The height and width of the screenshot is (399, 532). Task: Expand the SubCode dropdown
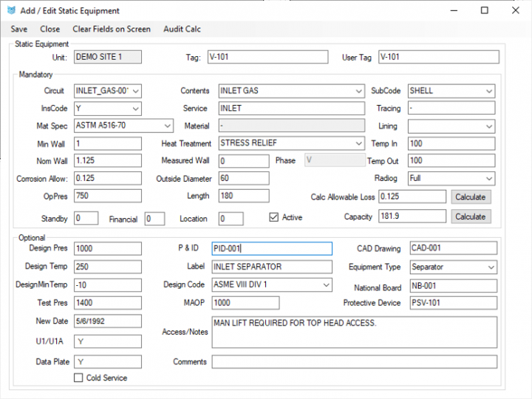[x=489, y=91]
